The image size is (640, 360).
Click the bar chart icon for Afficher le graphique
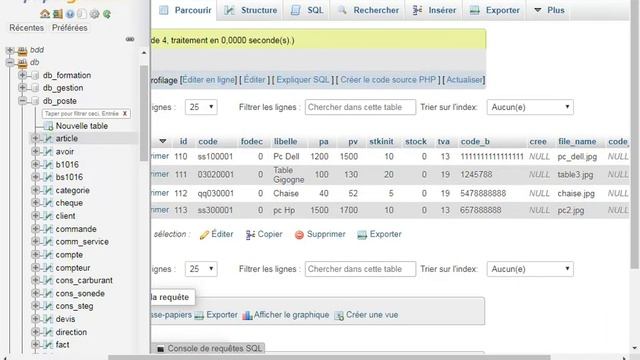pos(247,315)
